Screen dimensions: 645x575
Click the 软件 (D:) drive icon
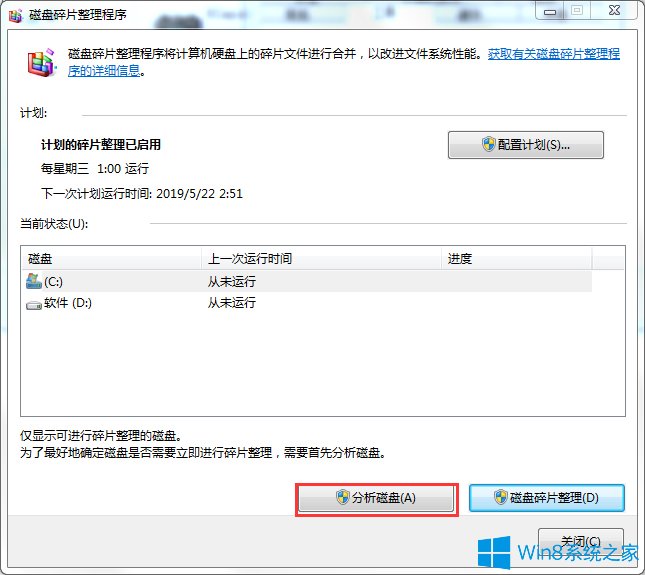[34, 305]
